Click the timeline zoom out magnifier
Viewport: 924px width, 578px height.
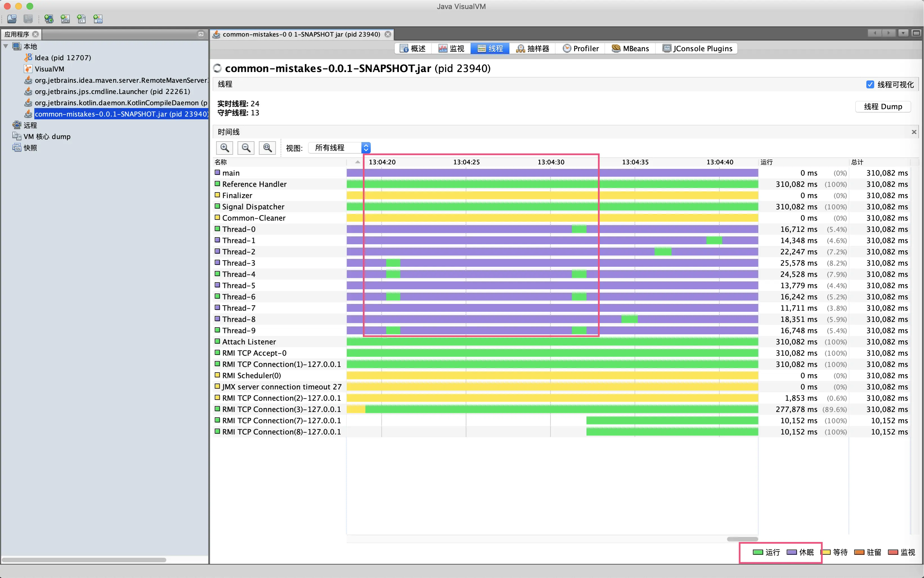(246, 147)
